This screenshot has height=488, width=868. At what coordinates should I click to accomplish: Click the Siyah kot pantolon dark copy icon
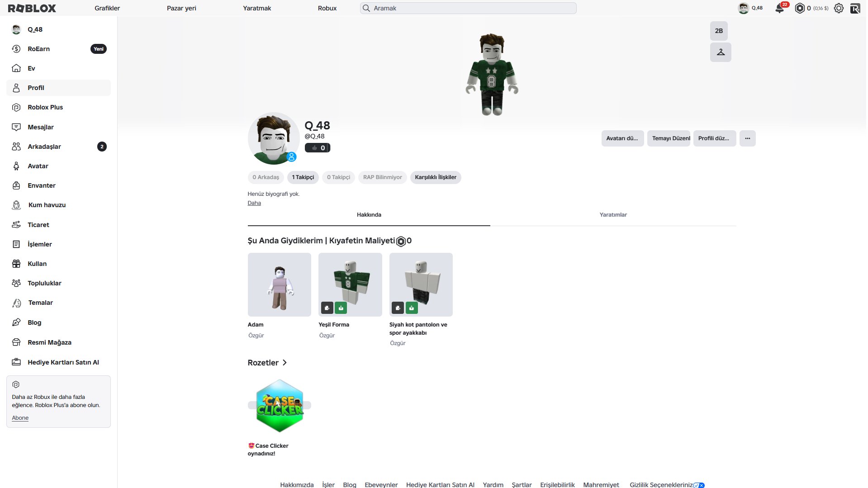click(x=398, y=308)
